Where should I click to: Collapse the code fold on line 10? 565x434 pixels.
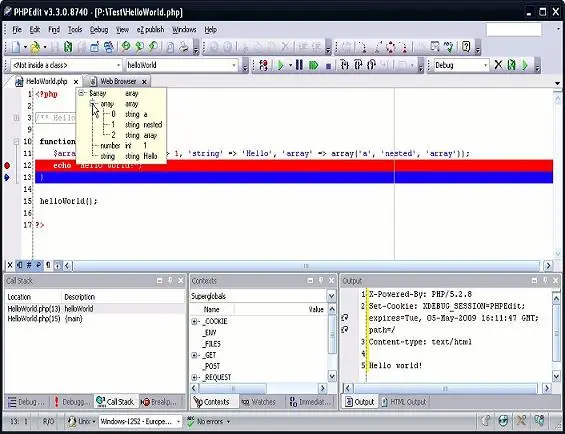16,142
